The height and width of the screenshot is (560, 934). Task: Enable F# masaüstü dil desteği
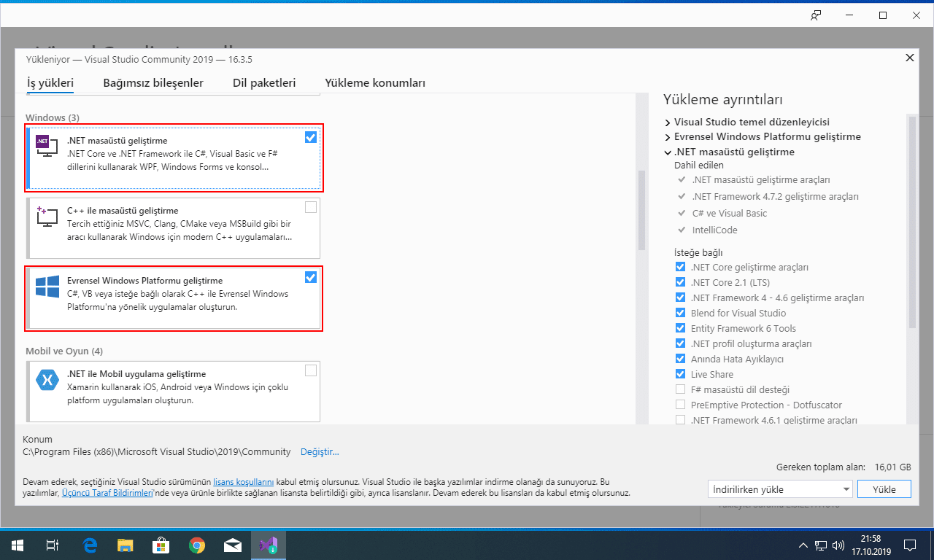pos(680,389)
